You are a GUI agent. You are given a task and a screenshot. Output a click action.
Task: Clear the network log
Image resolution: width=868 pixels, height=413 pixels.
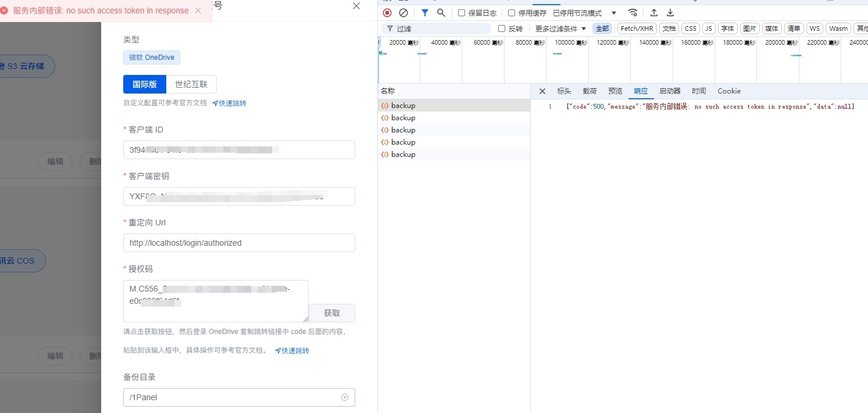click(x=403, y=13)
